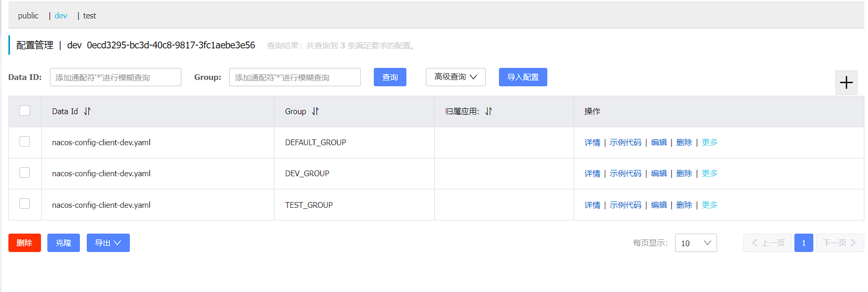Viewport: 868px width, 292px height.
Task: Toggle checkbox for DEV_GROUP config row
Action: [x=25, y=173]
